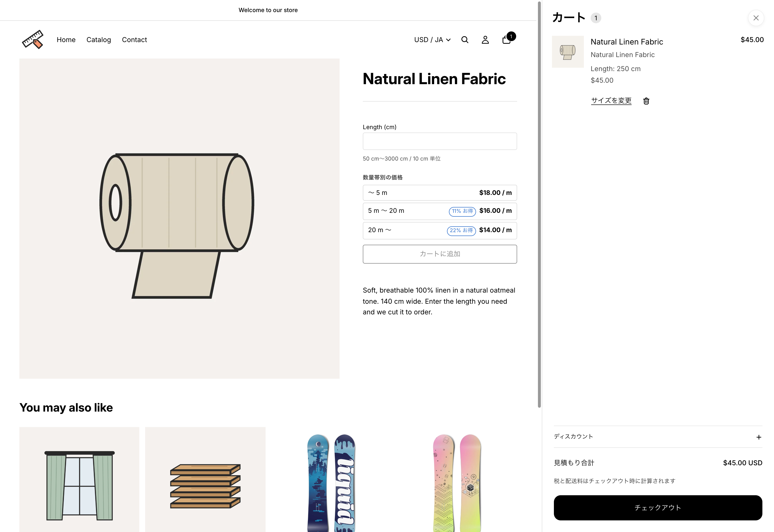Delete the cart item with trash icon

click(x=646, y=101)
